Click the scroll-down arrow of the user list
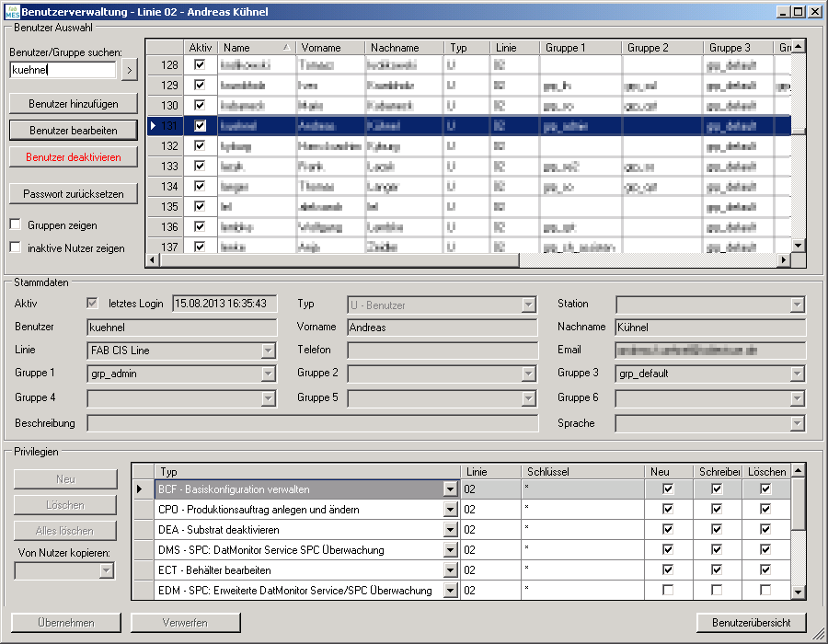This screenshot has height=644, width=828. (799, 245)
